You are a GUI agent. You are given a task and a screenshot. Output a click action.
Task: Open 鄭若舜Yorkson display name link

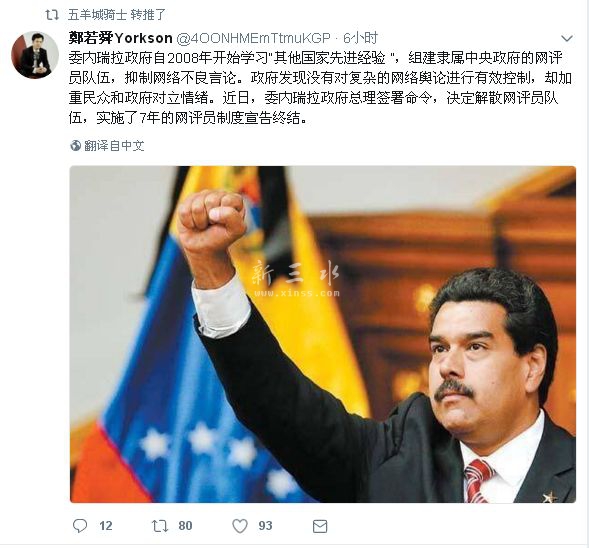[x=121, y=38]
